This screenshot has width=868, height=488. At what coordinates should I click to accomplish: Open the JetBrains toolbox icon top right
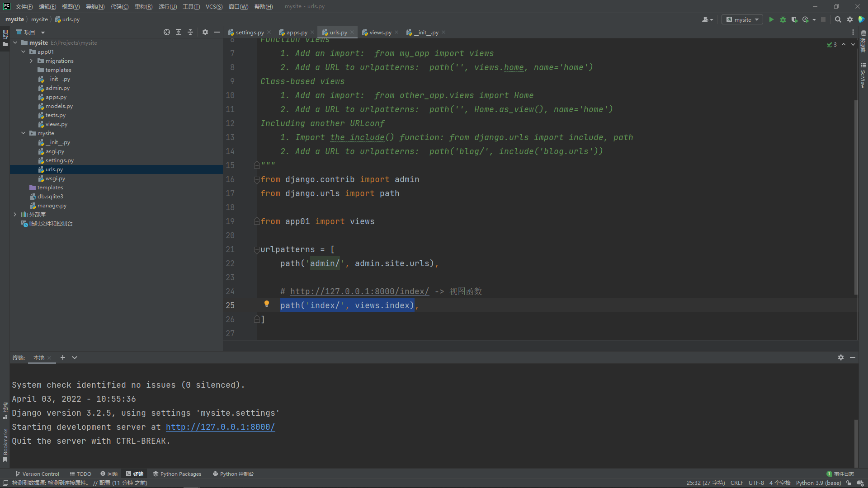(x=862, y=19)
